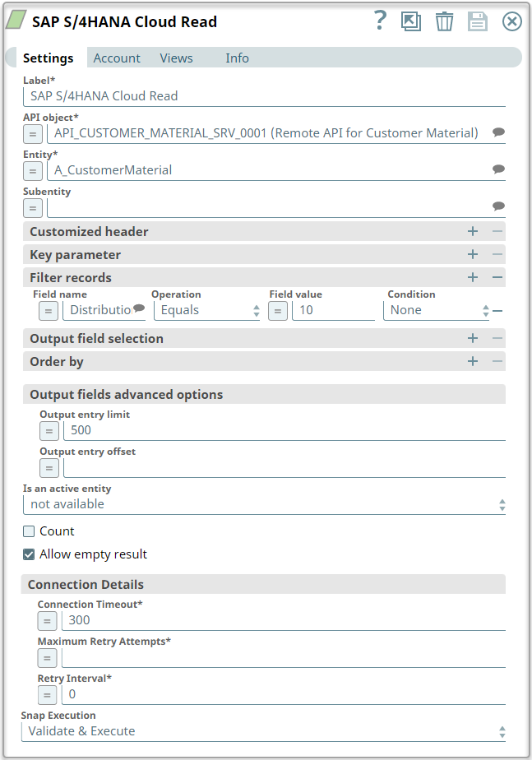This screenshot has width=532, height=760.
Task: Delete the snap with the trash icon
Action: pyautogui.click(x=444, y=22)
